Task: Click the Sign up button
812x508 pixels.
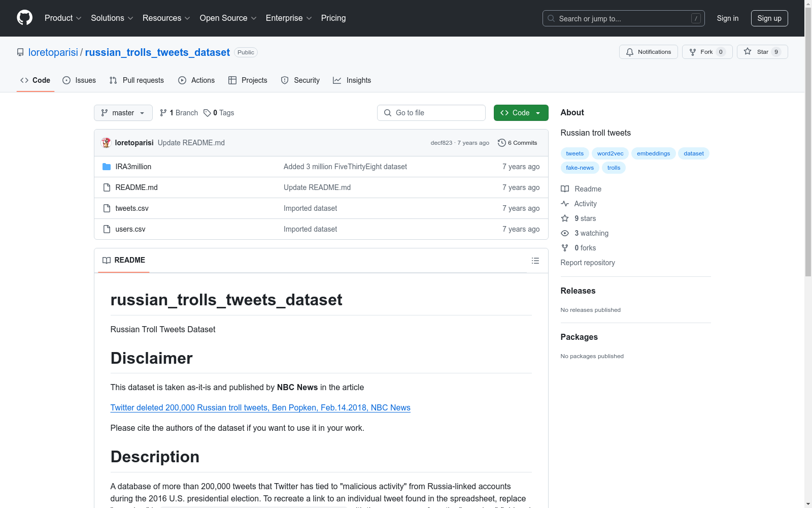Action: 769,18
